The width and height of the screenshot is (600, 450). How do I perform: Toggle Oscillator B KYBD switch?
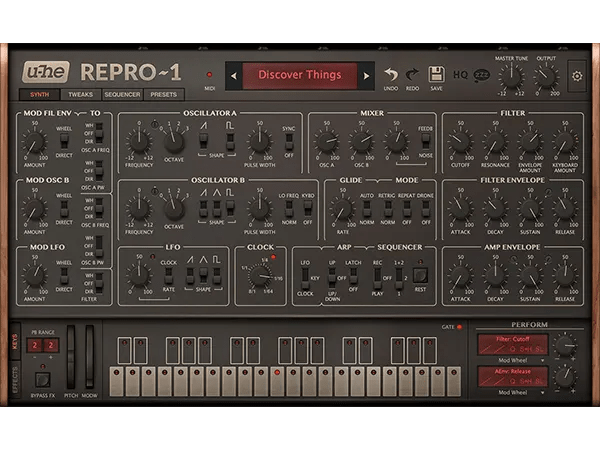(x=308, y=209)
